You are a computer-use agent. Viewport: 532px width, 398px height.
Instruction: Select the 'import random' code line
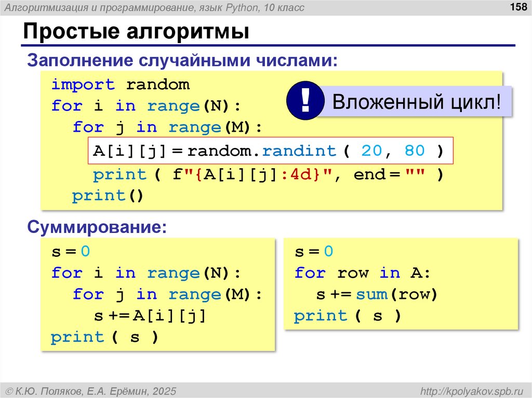(x=121, y=84)
